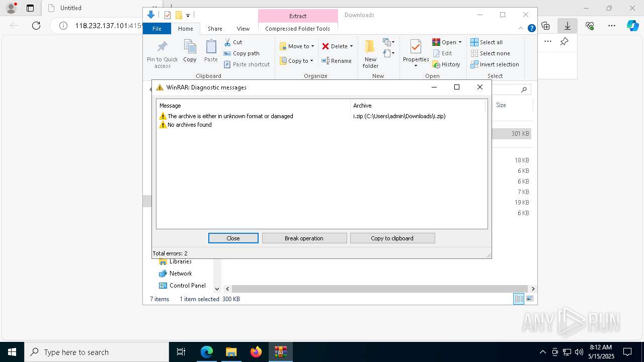Click the nav pane scroll down arrow
644x362 pixels.
[217, 289]
